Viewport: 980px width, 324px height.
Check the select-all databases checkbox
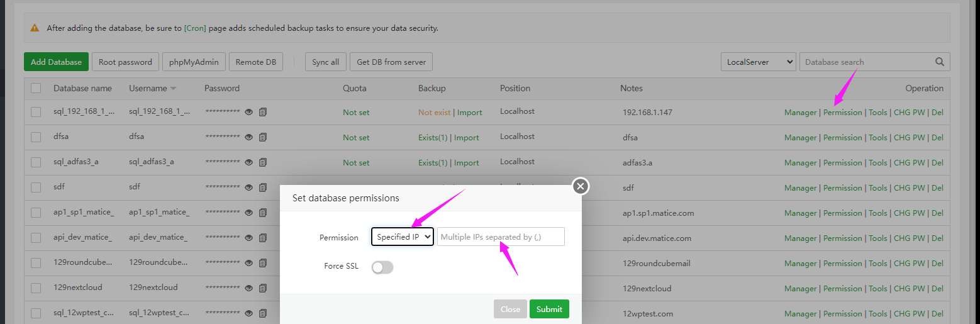(x=36, y=88)
